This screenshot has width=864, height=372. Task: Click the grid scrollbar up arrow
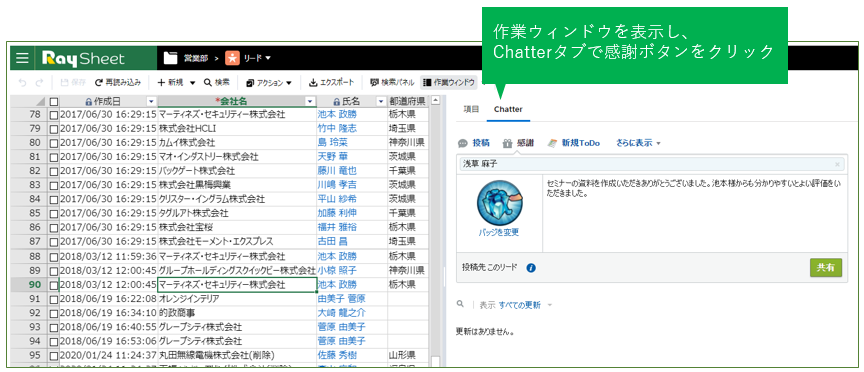tap(435, 101)
